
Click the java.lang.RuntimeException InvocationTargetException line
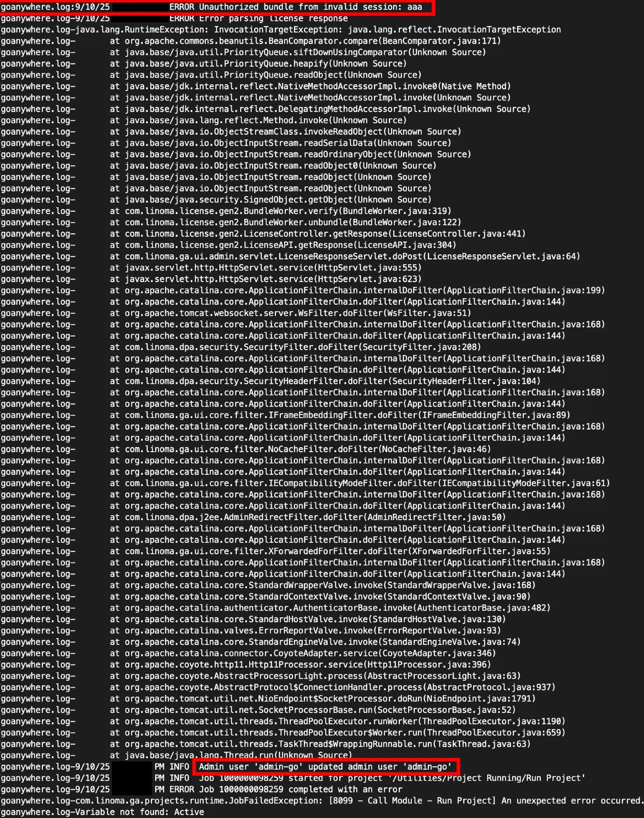(x=281, y=29)
